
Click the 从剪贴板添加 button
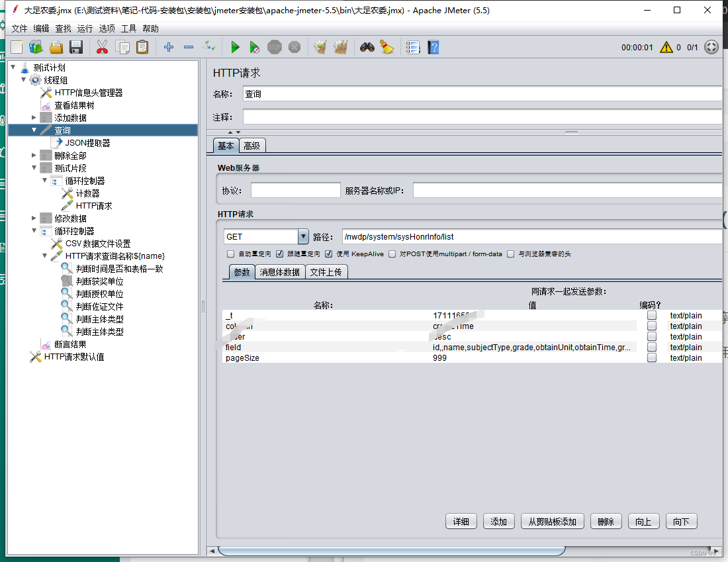pyautogui.click(x=553, y=522)
